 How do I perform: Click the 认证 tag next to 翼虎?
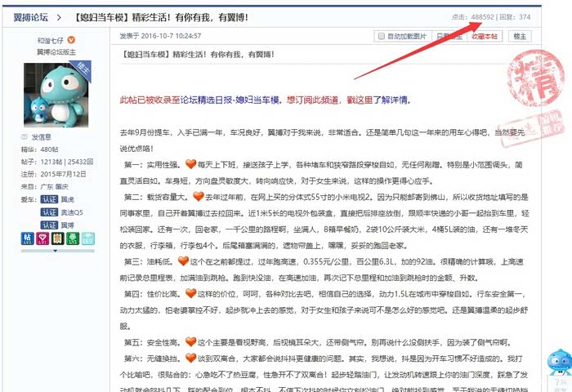tap(50, 199)
